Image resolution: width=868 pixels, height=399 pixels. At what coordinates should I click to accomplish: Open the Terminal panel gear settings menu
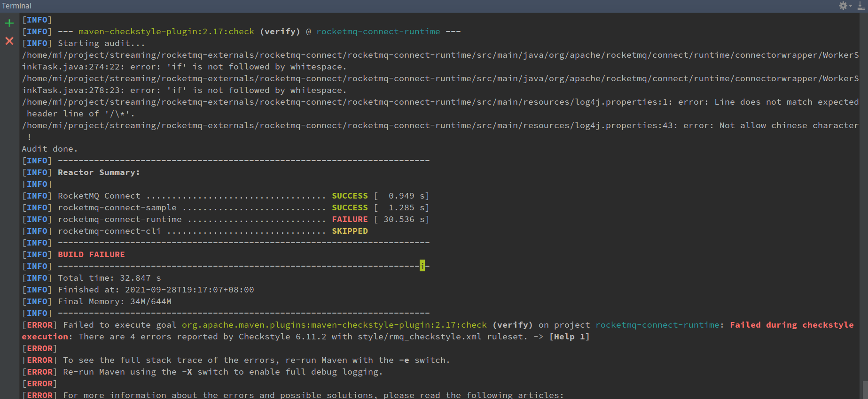coord(845,6)
